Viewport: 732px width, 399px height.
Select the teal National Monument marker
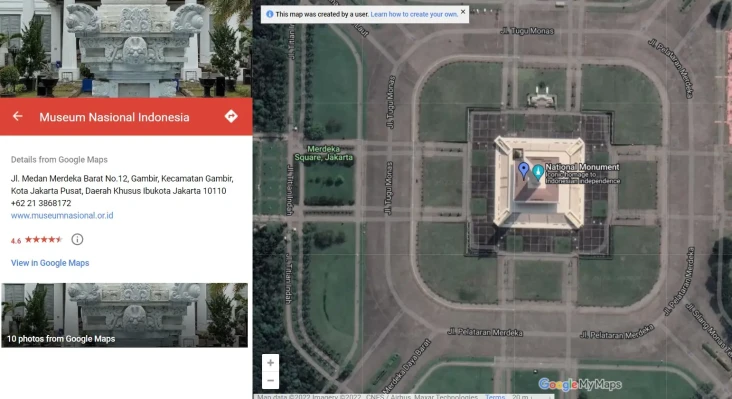(x=538, y=172)
